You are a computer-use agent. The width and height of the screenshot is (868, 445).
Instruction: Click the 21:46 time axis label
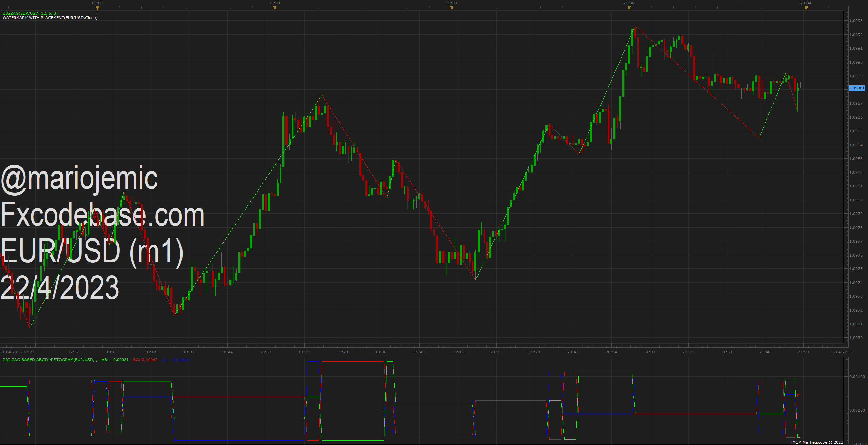tap(765, 352)
